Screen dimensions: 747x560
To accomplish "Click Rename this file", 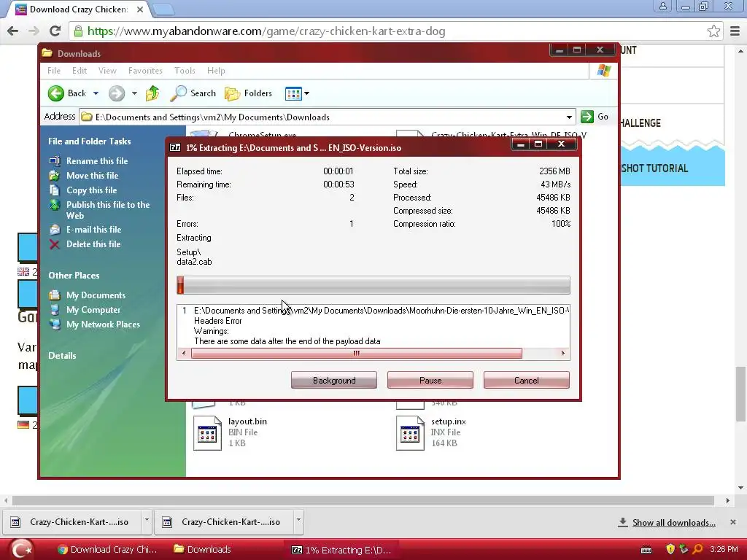I will coord(97,161).
